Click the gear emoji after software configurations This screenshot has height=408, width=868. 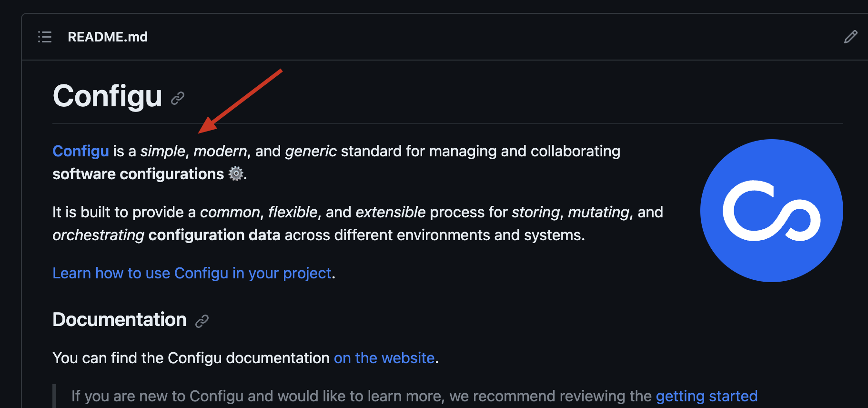(x=235, y=173)
